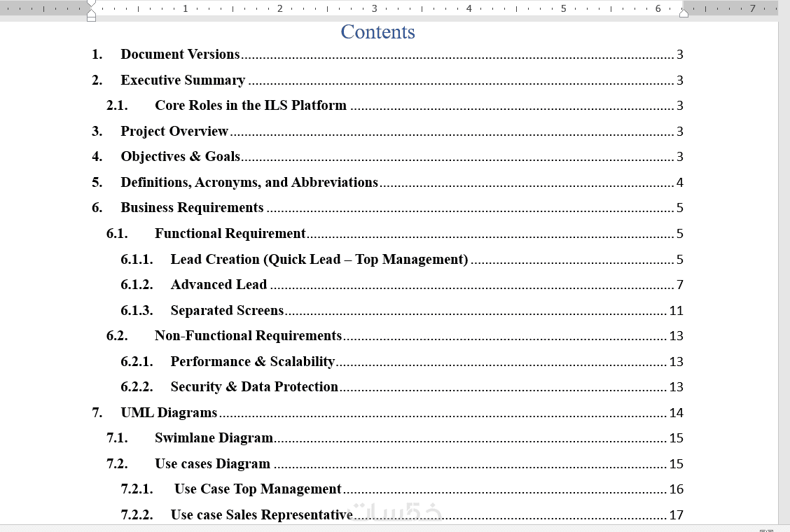The height and width of the screenshot is (532, 790).
Task: Follow the Project Overview entry
Action: pos(387,131)
